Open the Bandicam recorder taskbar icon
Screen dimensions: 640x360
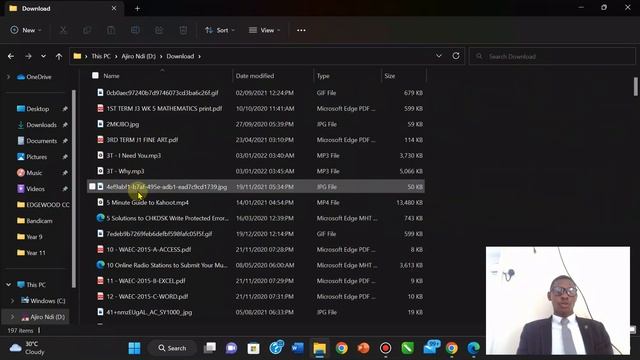(x=385, y=348)
